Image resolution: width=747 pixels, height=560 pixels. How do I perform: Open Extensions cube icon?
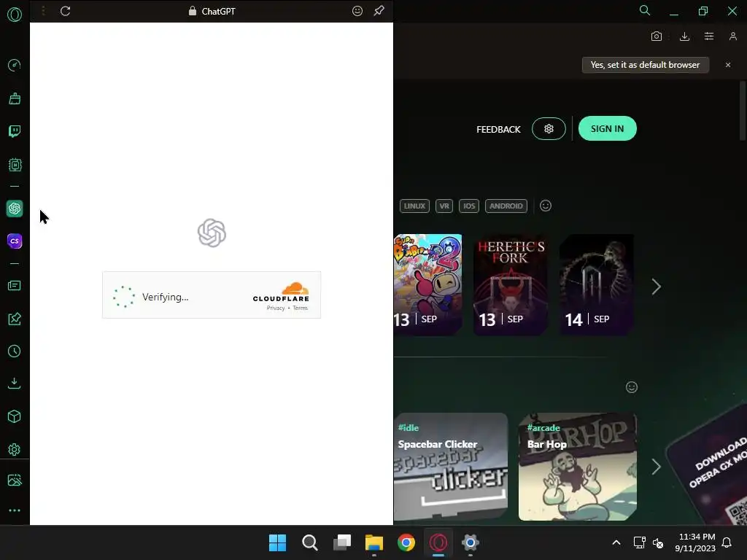tap(15, 416)
